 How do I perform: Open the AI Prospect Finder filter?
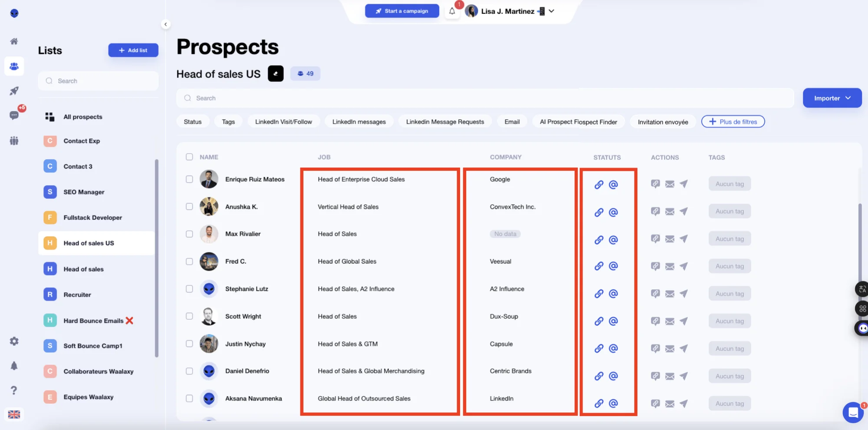point(578,122)
